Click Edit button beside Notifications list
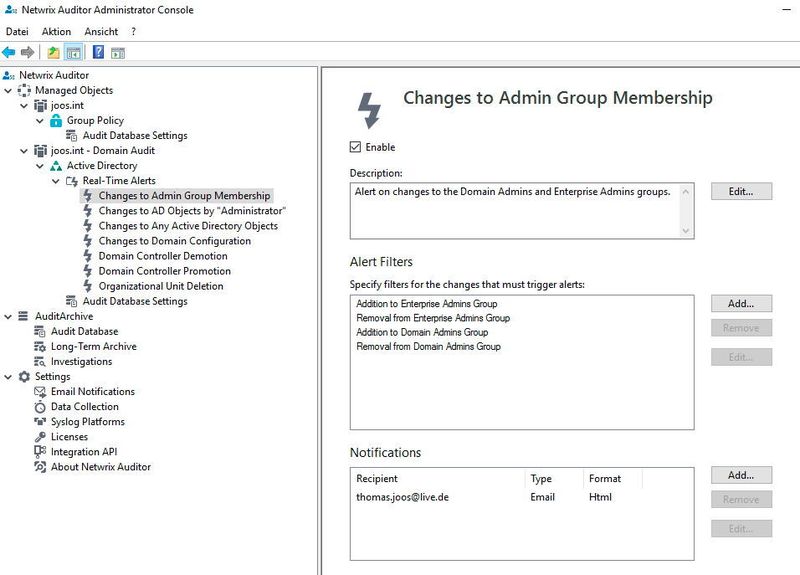Screen dimensions: 800x575 coord(741,529)
